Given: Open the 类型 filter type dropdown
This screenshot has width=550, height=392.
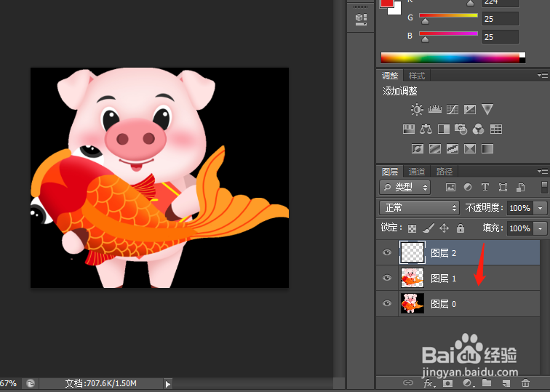Looking at the screenshot, I should tap(404, 187).
